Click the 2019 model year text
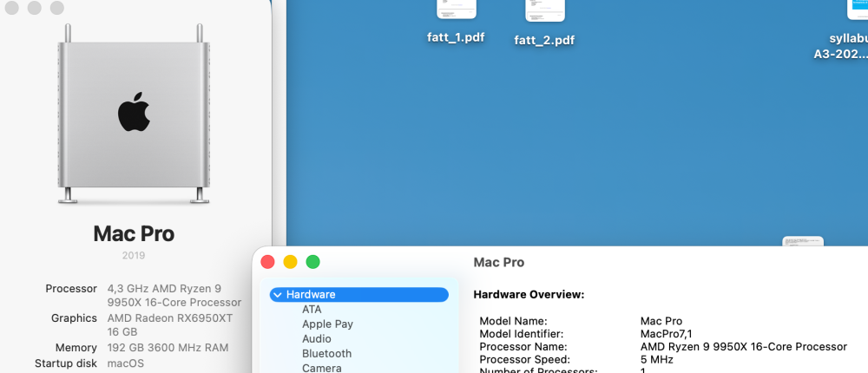This screenshot has width=868, height=373. [134, 255]
